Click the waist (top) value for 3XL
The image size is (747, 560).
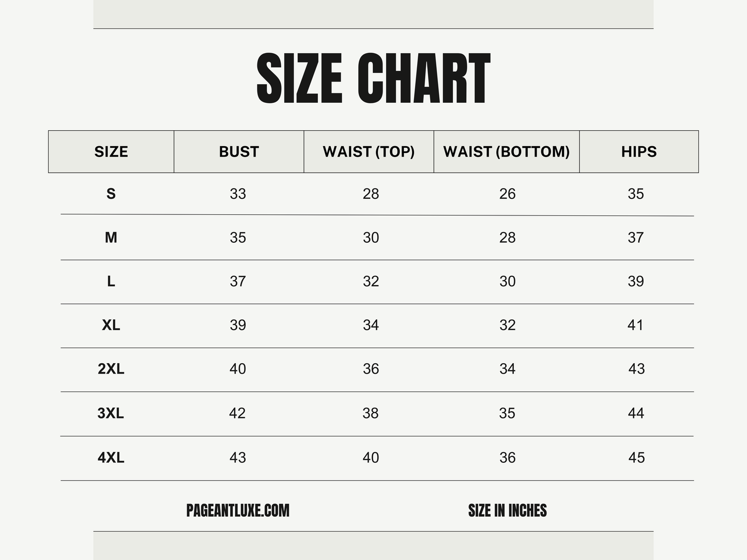pyautogui.click(x=371, y=413)
